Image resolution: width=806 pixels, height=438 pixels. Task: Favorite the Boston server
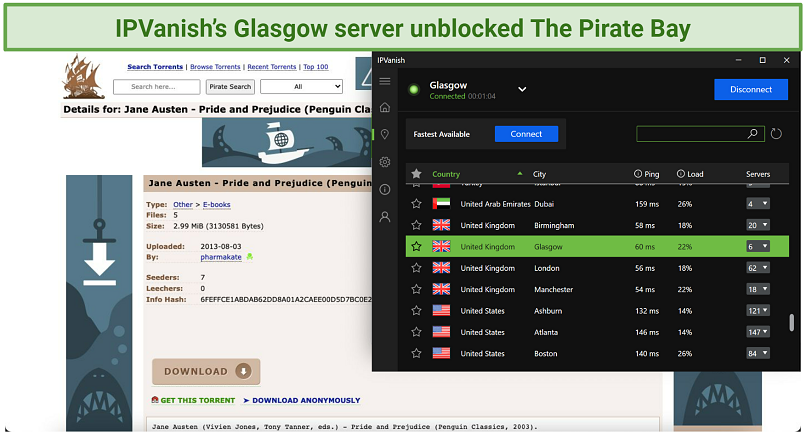[x=416, y=353]
